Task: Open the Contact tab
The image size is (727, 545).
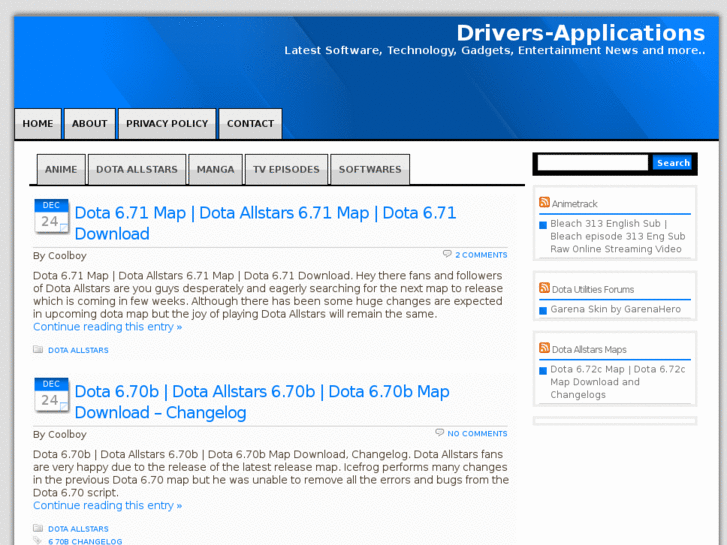Action: 250,124
